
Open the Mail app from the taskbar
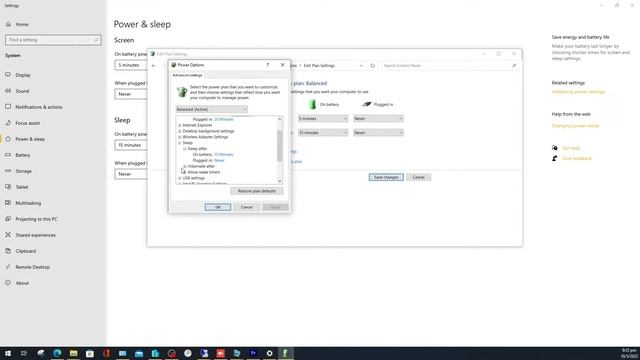point(139,353)
